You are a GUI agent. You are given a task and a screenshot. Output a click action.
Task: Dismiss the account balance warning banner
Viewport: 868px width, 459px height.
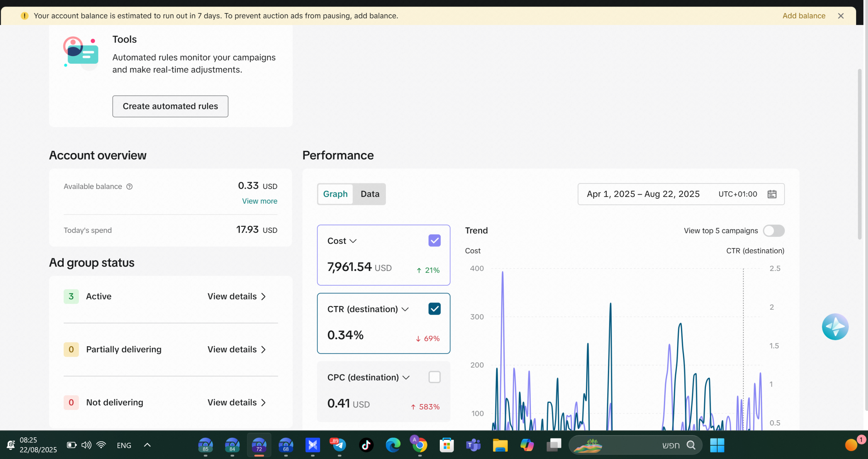(x=841, y=16)
